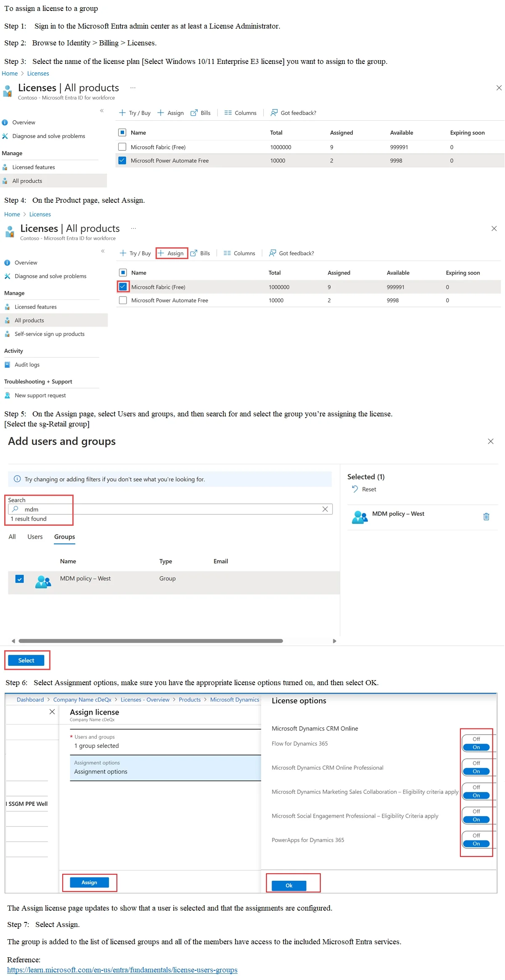Delete MDM policy – West with trash icon
Viewport: 505px width, 980px height.
(486, 516)
